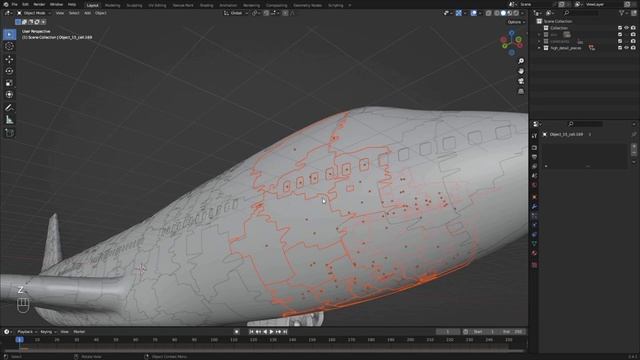Open Global transform orientation dropdown
The width and height of the screenshot is (640, 360).
click(x=236, y=13)
